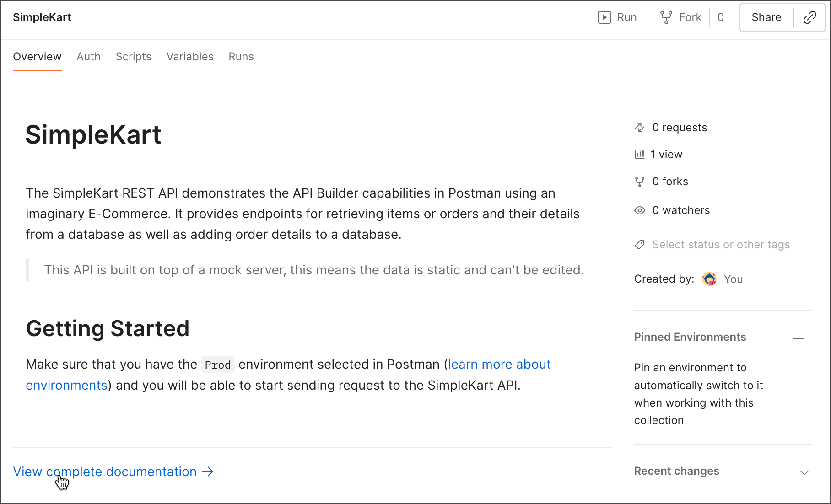Image resolution: width=831 pixels, height=504 pixels.
Task: Select the Runs tab
Action: click(x=241, y=57)
